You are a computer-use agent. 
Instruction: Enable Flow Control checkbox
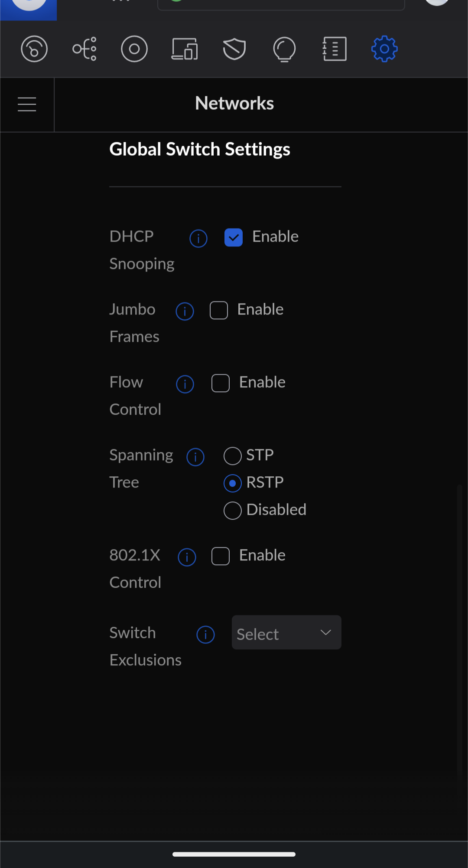point(221,383)
